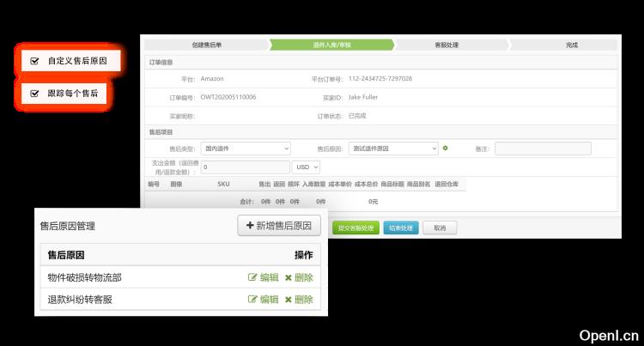Open the 售后类型 dropdown showing 国内退件
Image resolution: width=644 pixels, height=346 pixels.
tap(246, 149)
